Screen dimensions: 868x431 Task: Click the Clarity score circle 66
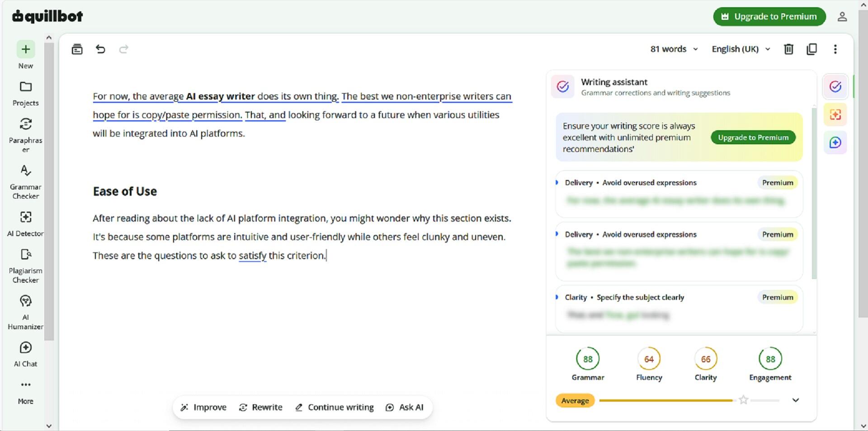[x=706, y=359]
